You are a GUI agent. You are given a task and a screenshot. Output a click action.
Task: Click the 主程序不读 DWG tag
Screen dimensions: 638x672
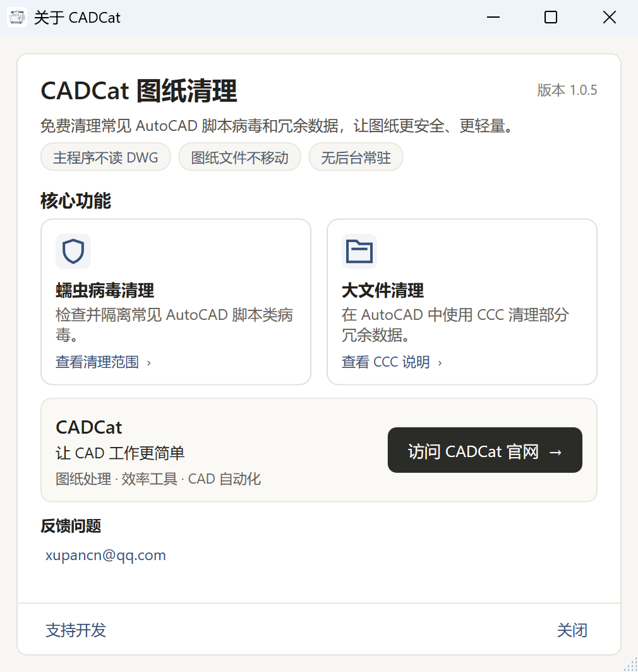point(105,157)
